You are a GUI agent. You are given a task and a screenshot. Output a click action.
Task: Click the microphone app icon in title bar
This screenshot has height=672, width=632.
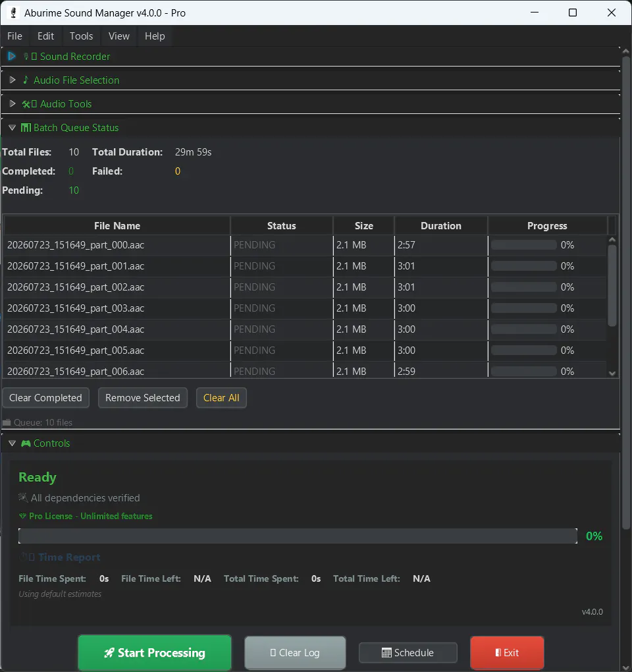(x=13, y=13)
